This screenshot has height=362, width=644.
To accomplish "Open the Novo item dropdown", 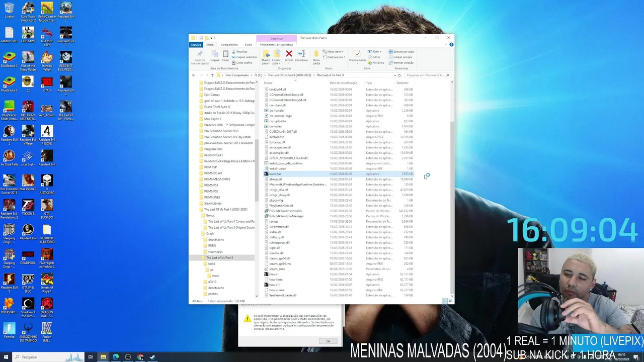I will tap(334, 52).
